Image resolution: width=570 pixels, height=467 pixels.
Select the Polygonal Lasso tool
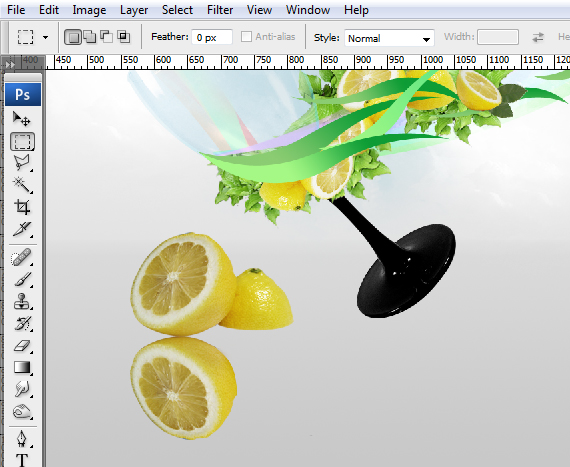22,163
